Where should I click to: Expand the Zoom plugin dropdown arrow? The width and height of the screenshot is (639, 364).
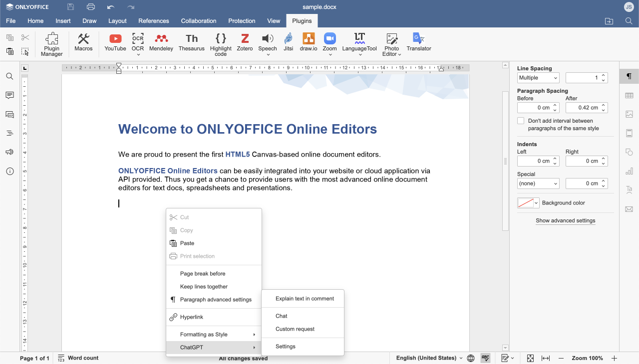pyautogui.click(x=329, y=54)
